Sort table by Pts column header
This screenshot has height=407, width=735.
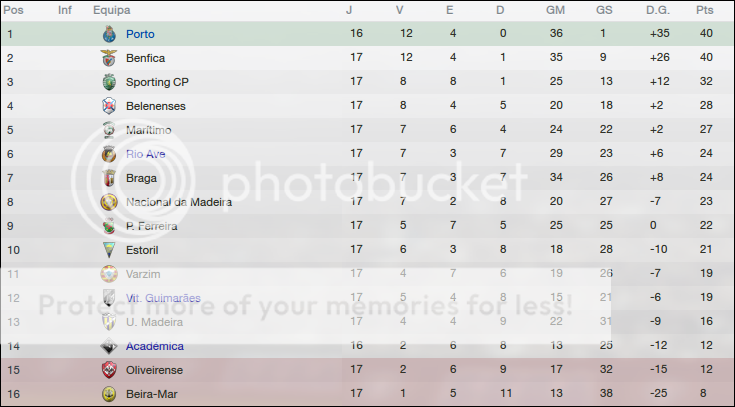[705, 10]
